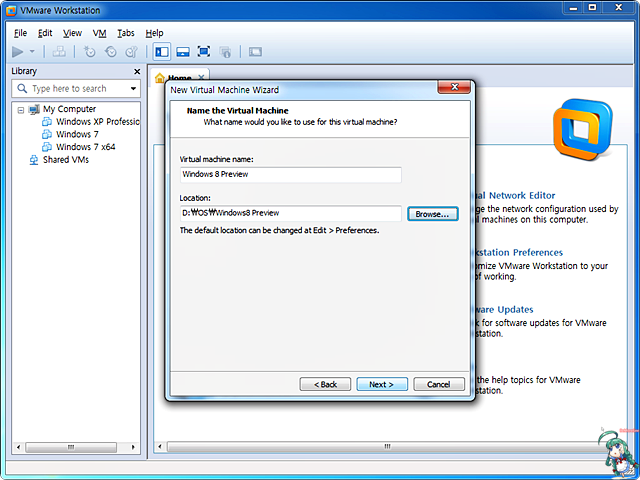
Task: Select the Windows 7 VM entry
Action: point(77,134)
